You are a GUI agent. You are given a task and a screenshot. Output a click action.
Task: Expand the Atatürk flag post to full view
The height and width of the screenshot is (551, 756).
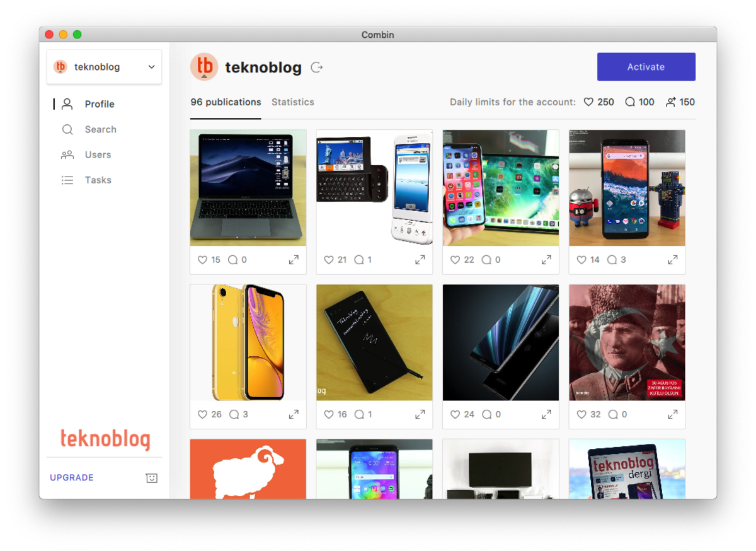coord(672,415)
